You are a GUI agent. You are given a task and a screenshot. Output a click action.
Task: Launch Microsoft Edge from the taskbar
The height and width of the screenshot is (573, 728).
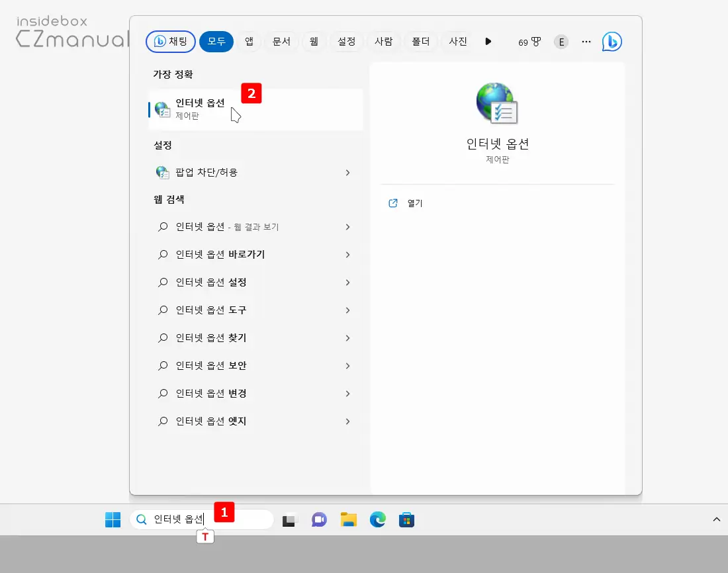(377, 519)
